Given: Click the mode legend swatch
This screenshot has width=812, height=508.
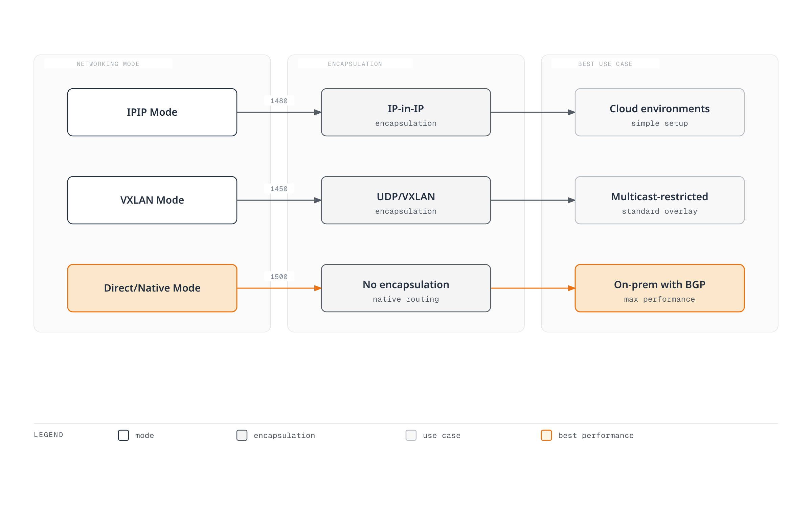Looking at the screenshot, I should point(123,435).
